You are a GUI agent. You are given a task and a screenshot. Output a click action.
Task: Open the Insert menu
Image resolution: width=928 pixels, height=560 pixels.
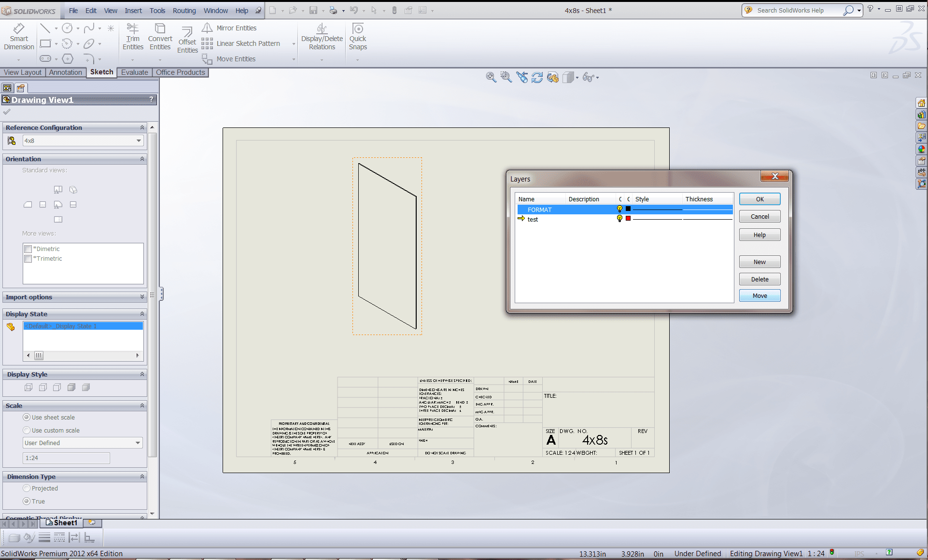133,10
